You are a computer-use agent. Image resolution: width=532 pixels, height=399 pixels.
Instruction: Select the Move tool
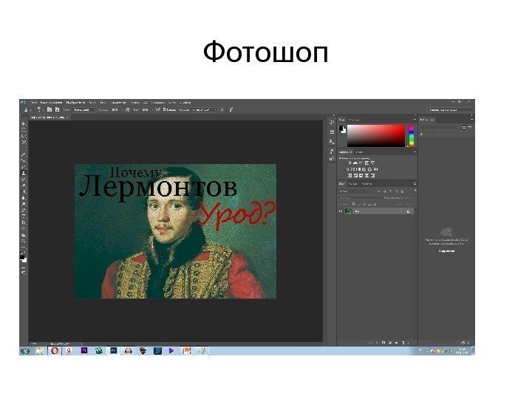pos(24,124)
